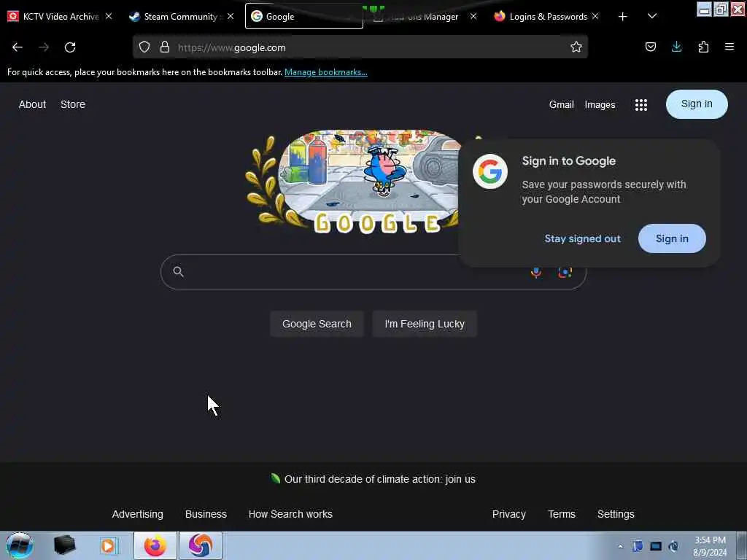The image size is (747, 560).
Task: Close the Steam Community tab
Action: (231, 16)
